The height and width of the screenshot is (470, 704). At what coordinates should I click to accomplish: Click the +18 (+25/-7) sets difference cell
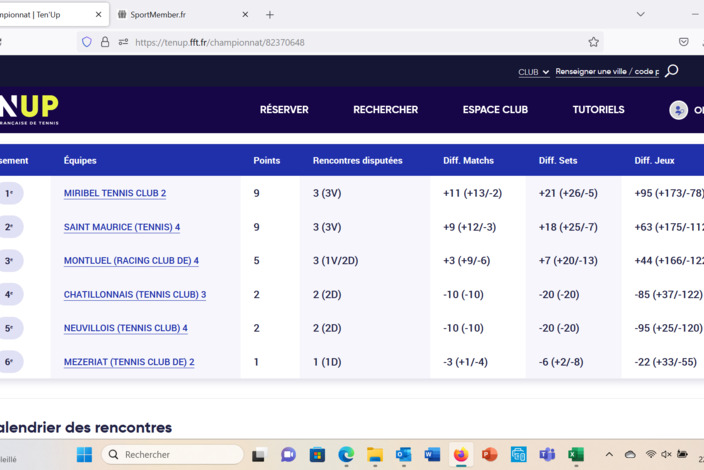(x=568, y=227)
